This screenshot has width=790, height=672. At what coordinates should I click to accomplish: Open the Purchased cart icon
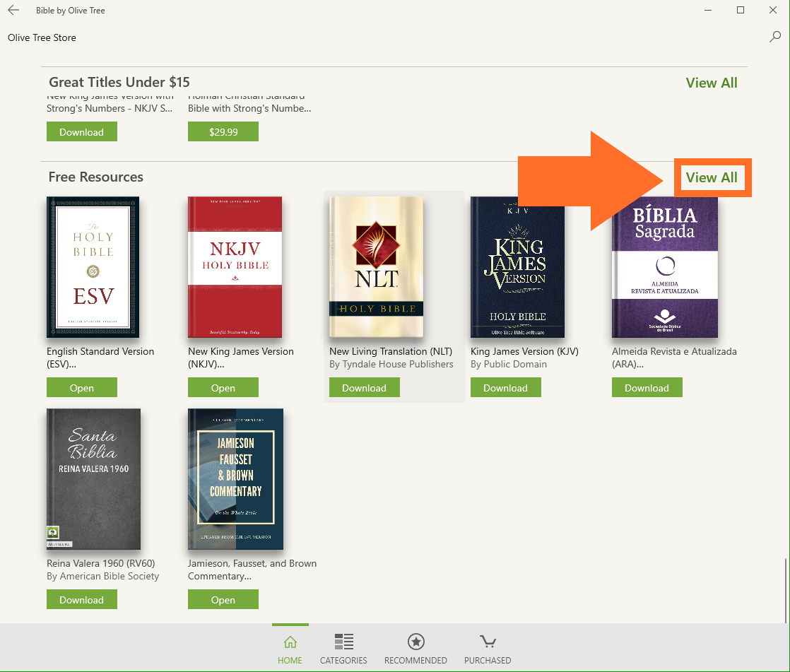click(487, 642)
